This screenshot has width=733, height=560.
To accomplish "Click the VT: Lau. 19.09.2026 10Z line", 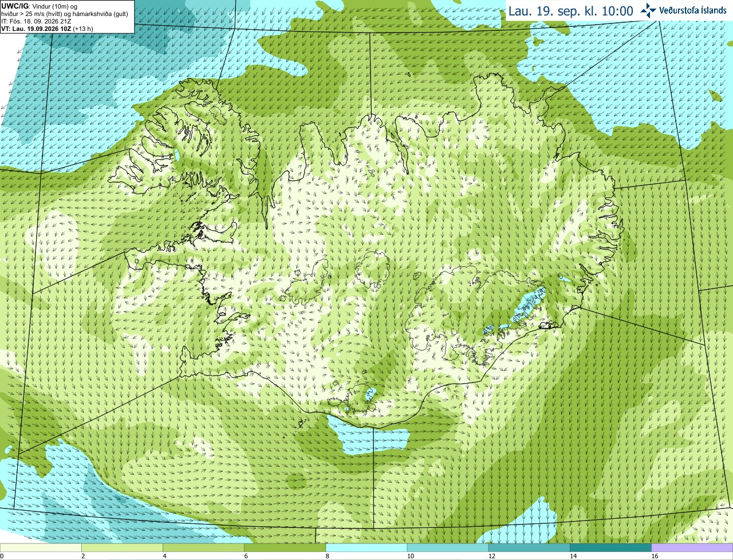I will 47,29.
